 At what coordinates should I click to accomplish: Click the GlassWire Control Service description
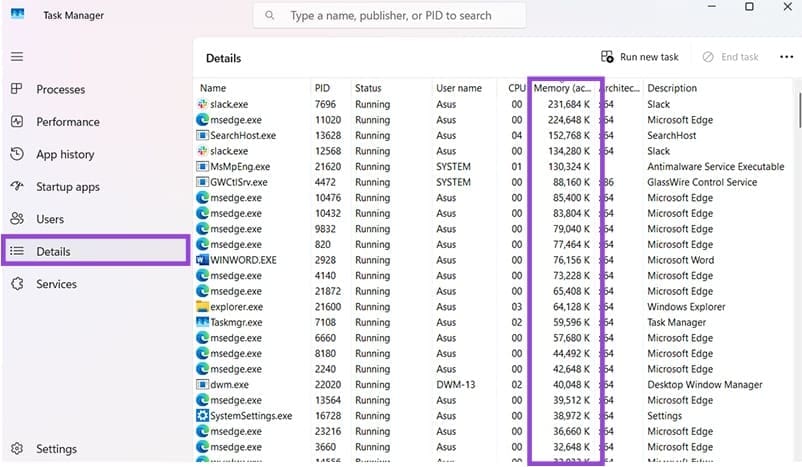click(702, 182)
